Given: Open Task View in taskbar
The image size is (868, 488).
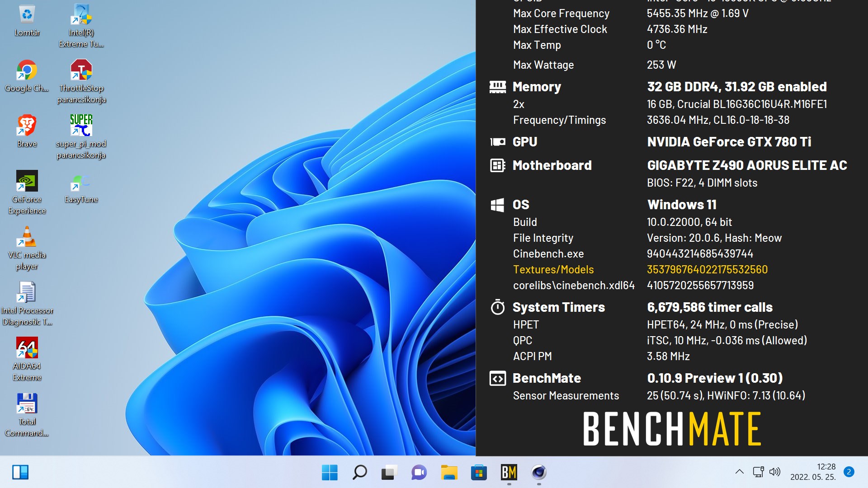Looking at the screenshot, I should [x=389, y=472].
